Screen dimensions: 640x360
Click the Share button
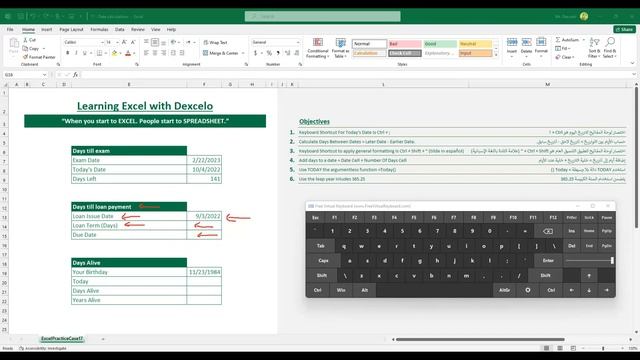(x=624, y=29)
